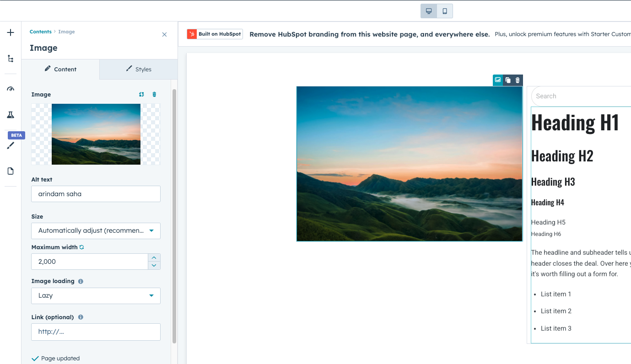This screenshot has height=364, width=631.
Task: Switch to mobile preview
Action: tap(445, 11)
